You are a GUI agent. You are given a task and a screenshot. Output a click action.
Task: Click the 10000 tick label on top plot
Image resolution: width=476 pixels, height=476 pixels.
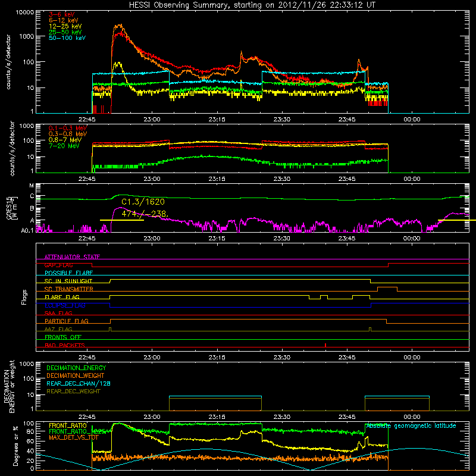coord(25,12)
